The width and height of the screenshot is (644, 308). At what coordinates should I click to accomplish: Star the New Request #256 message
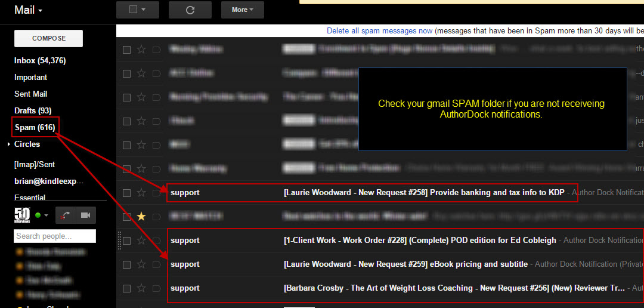point(141,288)
